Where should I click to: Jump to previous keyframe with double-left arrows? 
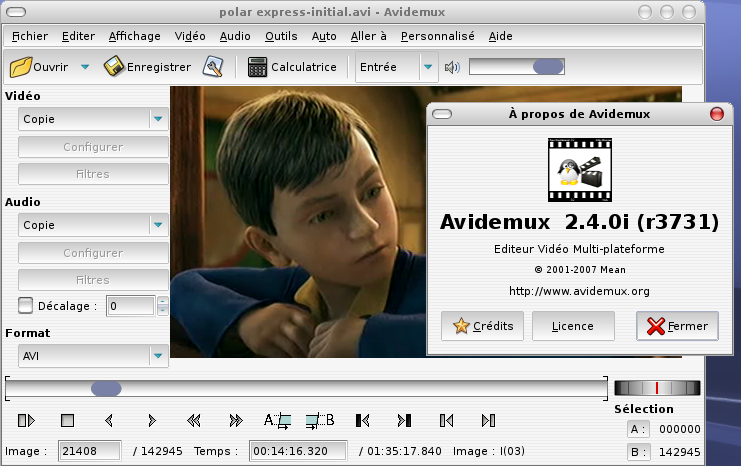coord(194,420)
